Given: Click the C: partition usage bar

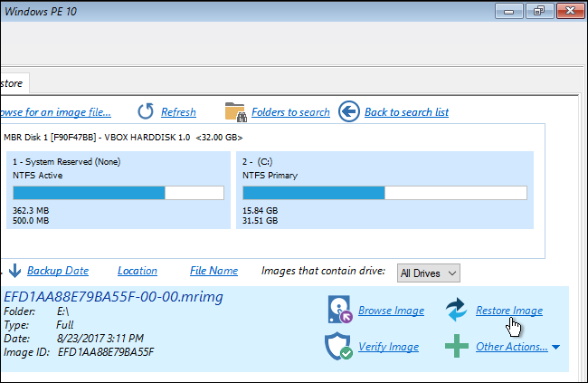Looking at the screenshot, I should pyautogui.click(x=384, y=193).
